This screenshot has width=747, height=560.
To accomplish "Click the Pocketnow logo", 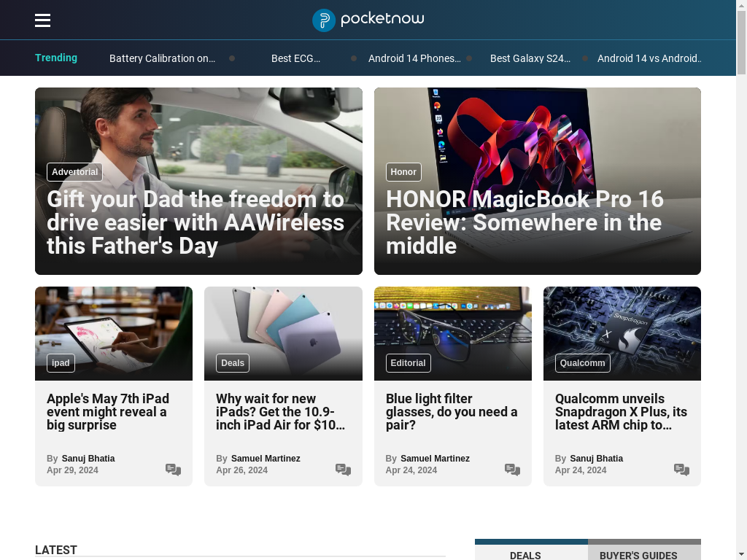I will pos(368,20).
